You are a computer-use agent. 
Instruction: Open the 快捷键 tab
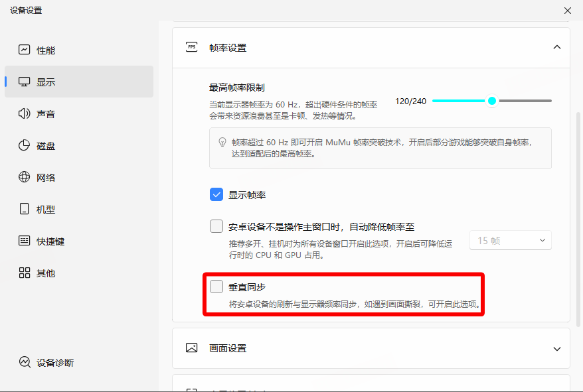point(79,241)
